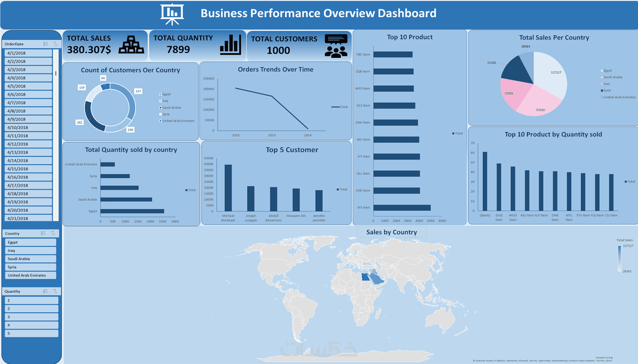
Task: Select the 4/10/2018 date slicer item
Action: tap(29, 128)
